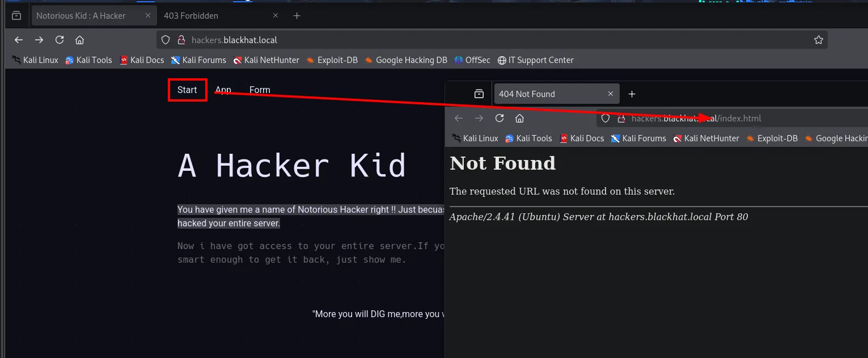The image size is (868, 358).
Task: Open the Kali Forums bookmark in the main browser
Action: [x=198, y=60]
